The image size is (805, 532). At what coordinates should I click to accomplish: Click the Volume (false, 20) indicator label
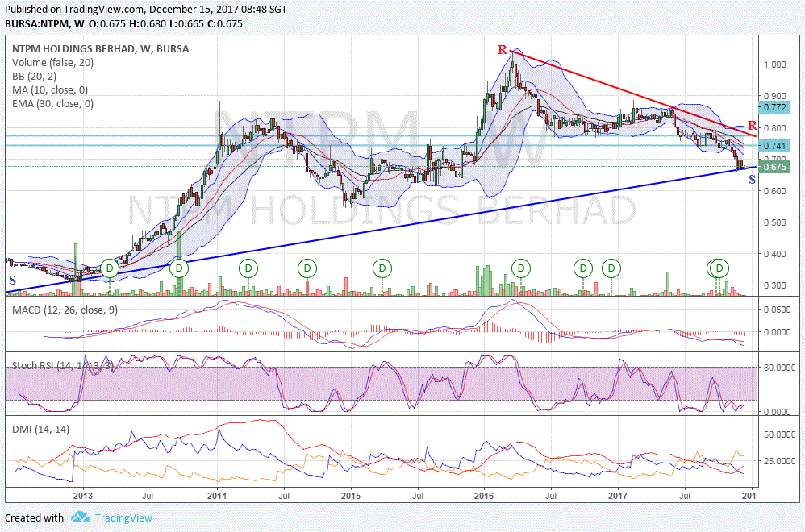tap(53, 63)
